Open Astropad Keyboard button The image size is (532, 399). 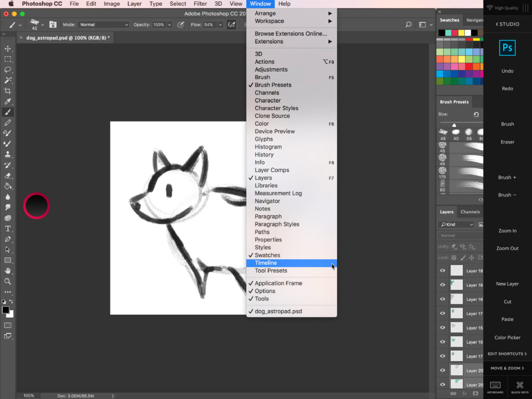click(x=495, y=387)
